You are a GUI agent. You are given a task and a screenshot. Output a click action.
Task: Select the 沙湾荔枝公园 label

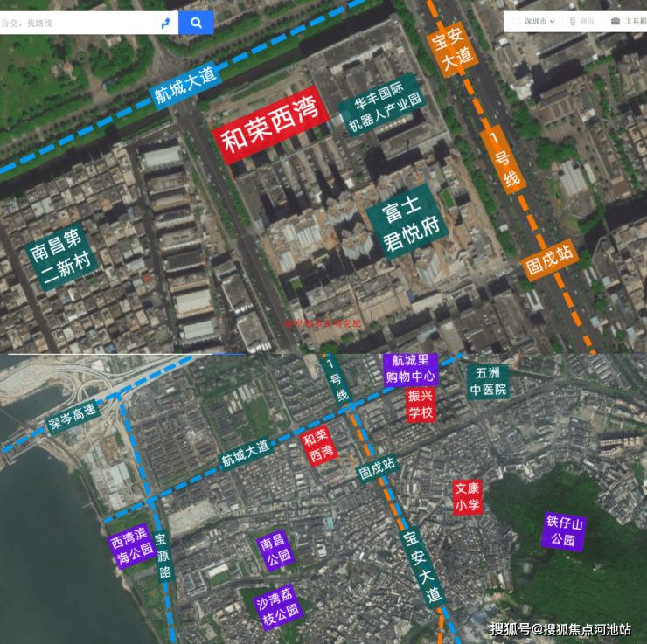tap(278, 607)
